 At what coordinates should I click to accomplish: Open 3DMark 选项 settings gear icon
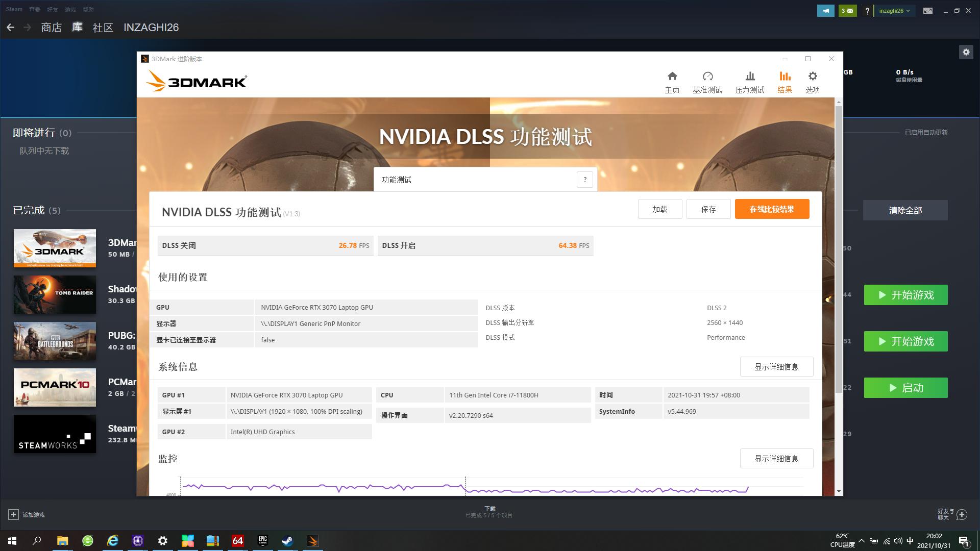click(813, 81)
